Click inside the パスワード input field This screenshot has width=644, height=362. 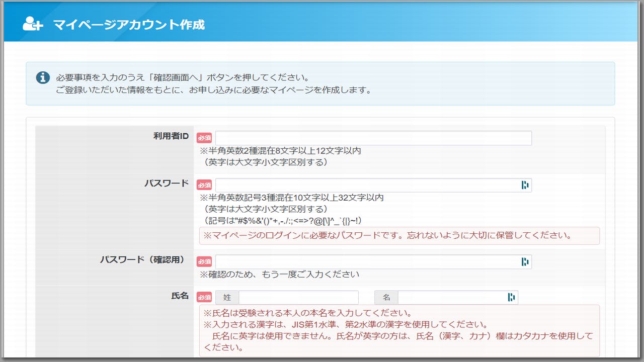point(367,185)
